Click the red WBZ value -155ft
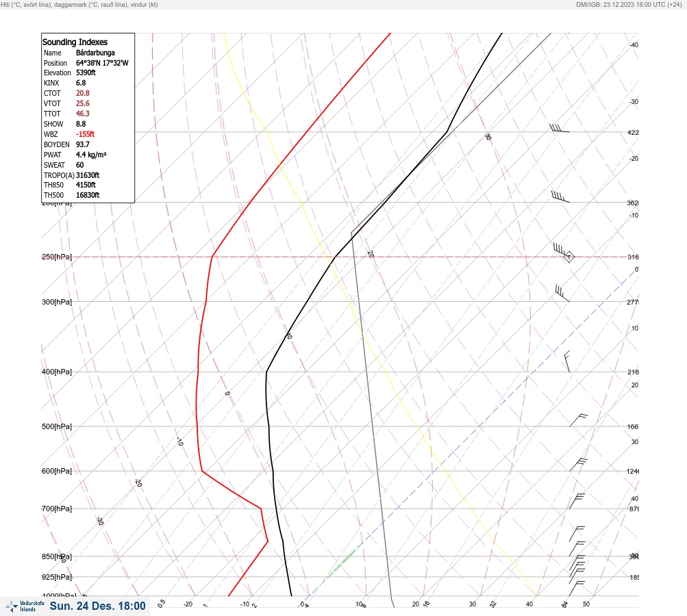Viewport: 687px width, 616px height. pyautogui.click(x=85, y=134)
